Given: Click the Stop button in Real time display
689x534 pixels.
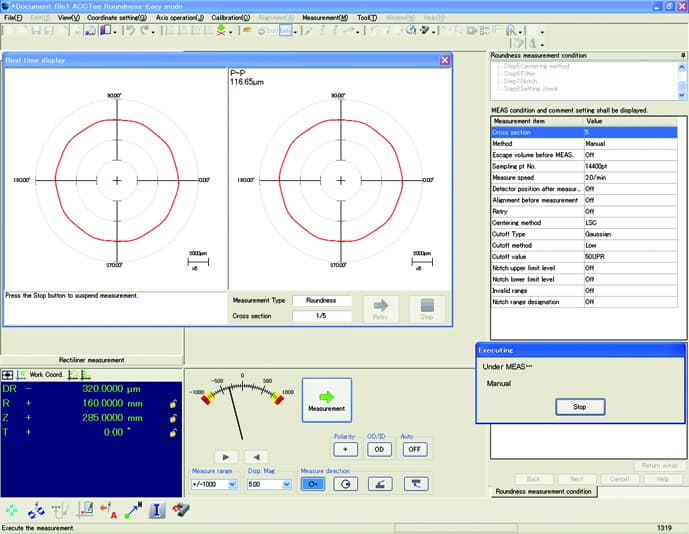Looking at the screenshot, I should click(427, 309).
